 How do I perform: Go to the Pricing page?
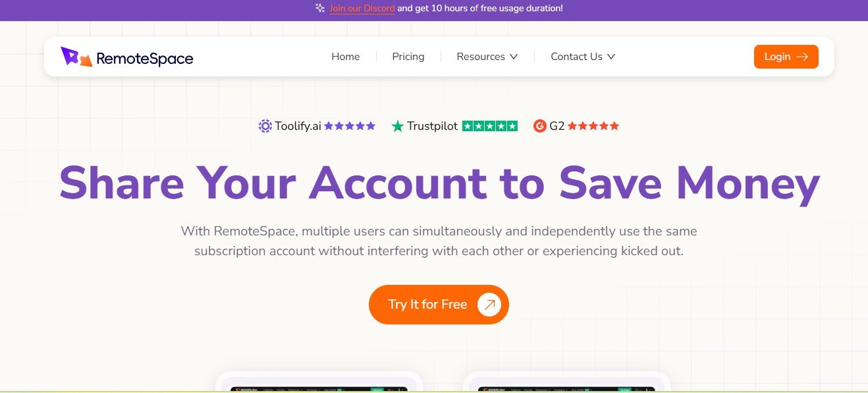tap(408, 57)
